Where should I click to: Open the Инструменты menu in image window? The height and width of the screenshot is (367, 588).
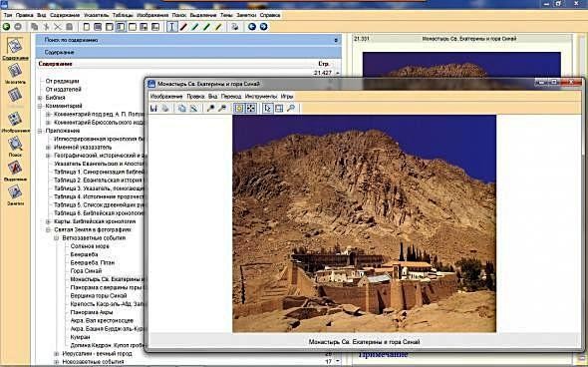tap(261, 96)
